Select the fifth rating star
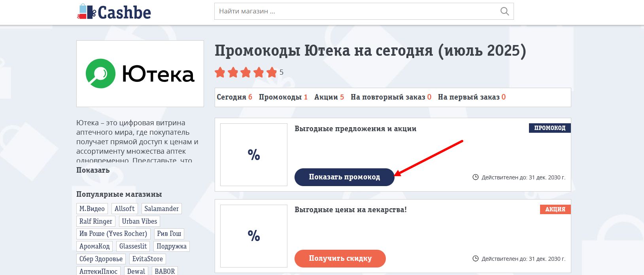Image resolution: width=644 pixels, height=275 pixels. [272, 72]
